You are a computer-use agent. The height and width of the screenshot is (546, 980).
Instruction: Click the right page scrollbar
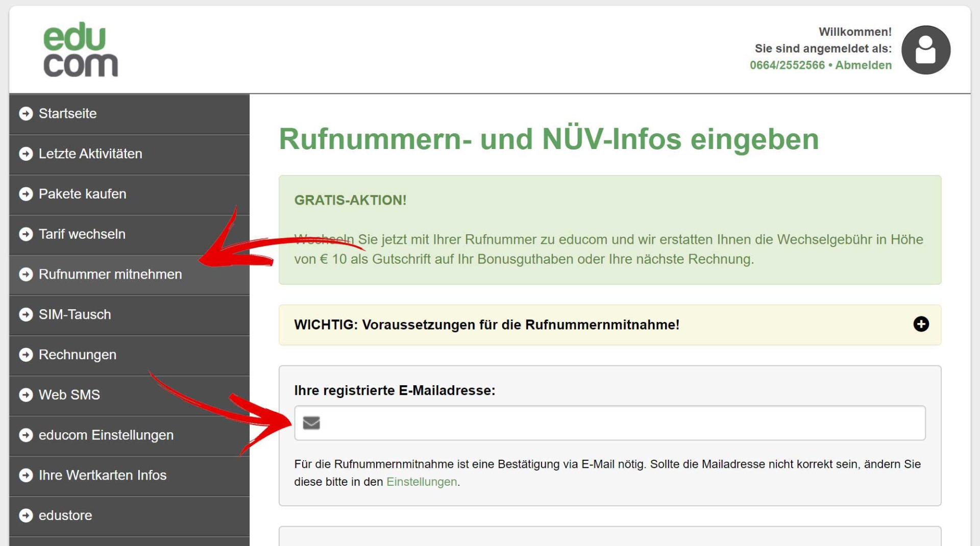tap(975, 273)
